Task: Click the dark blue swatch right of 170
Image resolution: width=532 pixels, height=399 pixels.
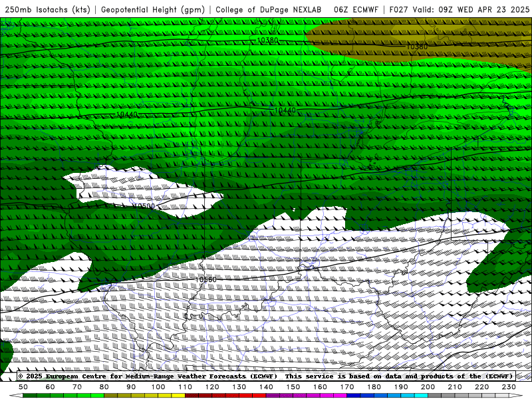Action: 354,396
